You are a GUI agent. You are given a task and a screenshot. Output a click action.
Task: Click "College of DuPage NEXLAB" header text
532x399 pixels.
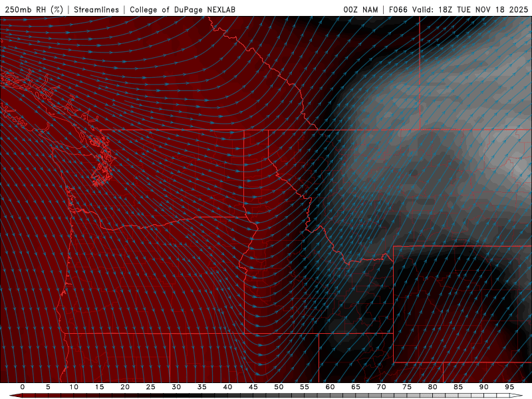tap(182, 10)
